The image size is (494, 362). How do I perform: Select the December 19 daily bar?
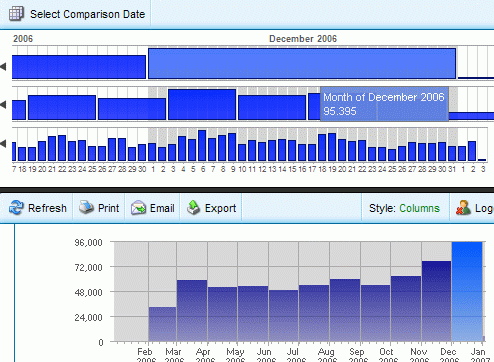(332, 147)
